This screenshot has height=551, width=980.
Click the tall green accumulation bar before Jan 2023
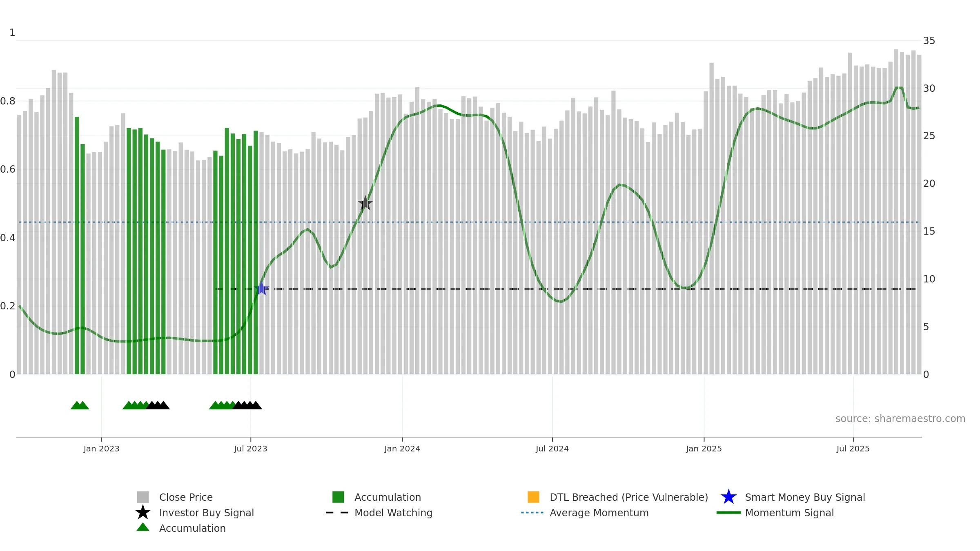click(x=77, y=245)
